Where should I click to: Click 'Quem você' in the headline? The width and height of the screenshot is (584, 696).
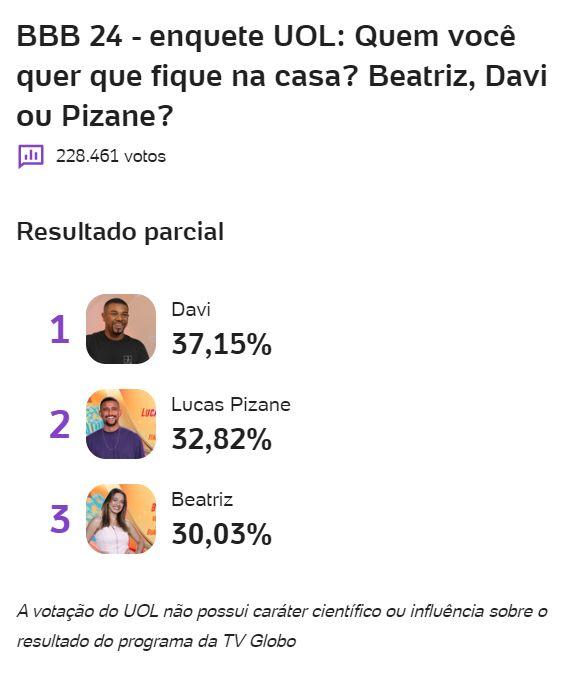click(x=435, y=36)
